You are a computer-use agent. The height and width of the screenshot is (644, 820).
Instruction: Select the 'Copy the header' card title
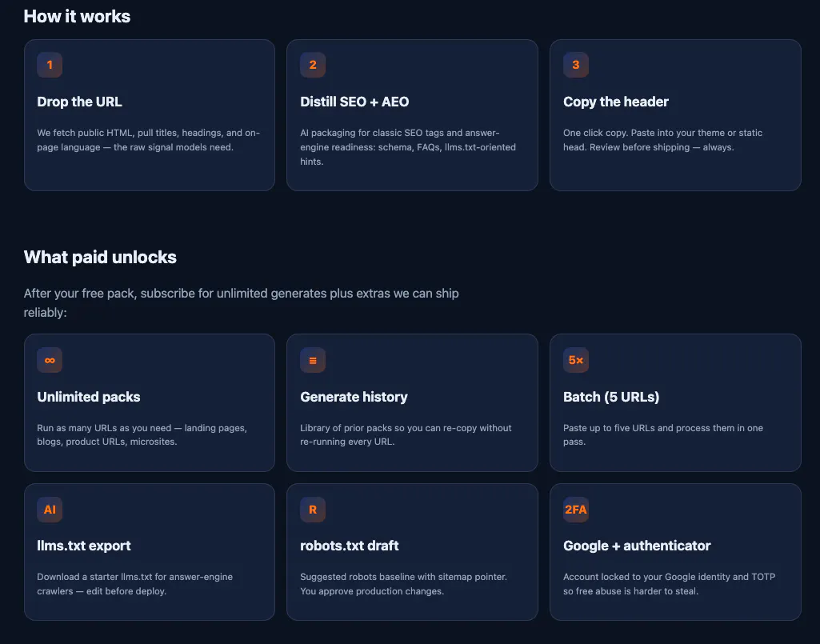[x=615, y=102]
